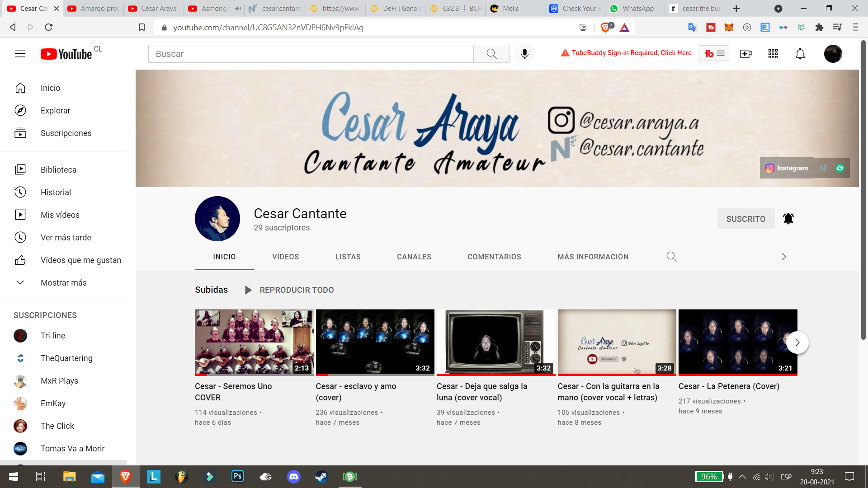The width and height of the screenshot is (868, 488).
Task: Open File Explorer from the taskbar
Action: click(x=69, y=476)
